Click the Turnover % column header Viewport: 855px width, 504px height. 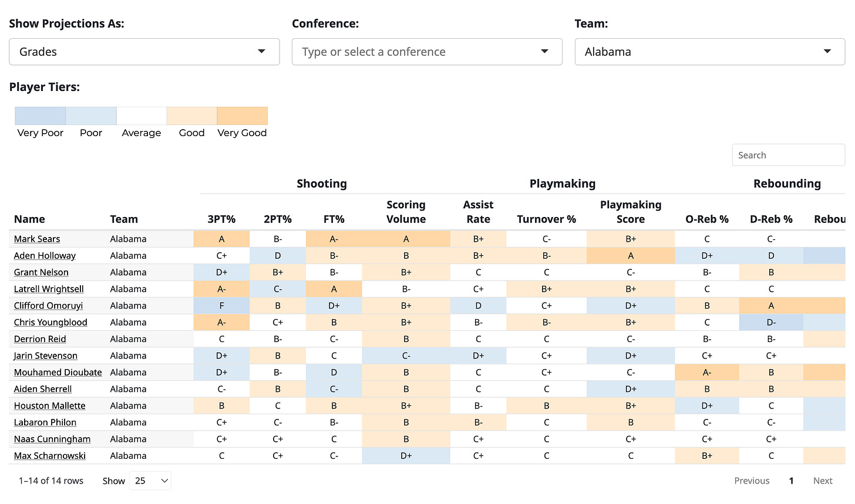pyautogui.click(x=546, y=219)
